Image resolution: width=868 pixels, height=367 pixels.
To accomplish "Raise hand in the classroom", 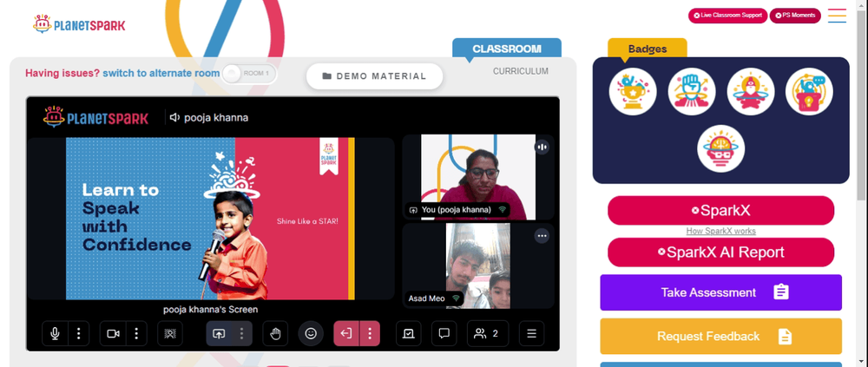I will click(x=275, y=334).
